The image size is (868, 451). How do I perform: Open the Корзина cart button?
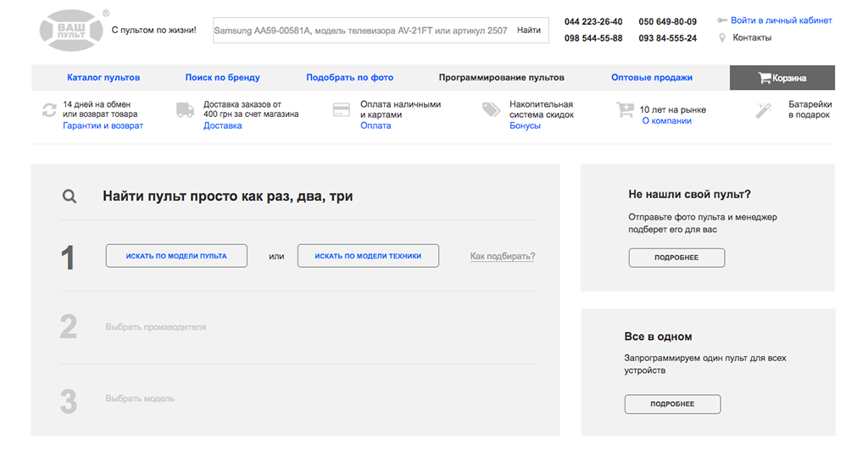coord(782,78)
